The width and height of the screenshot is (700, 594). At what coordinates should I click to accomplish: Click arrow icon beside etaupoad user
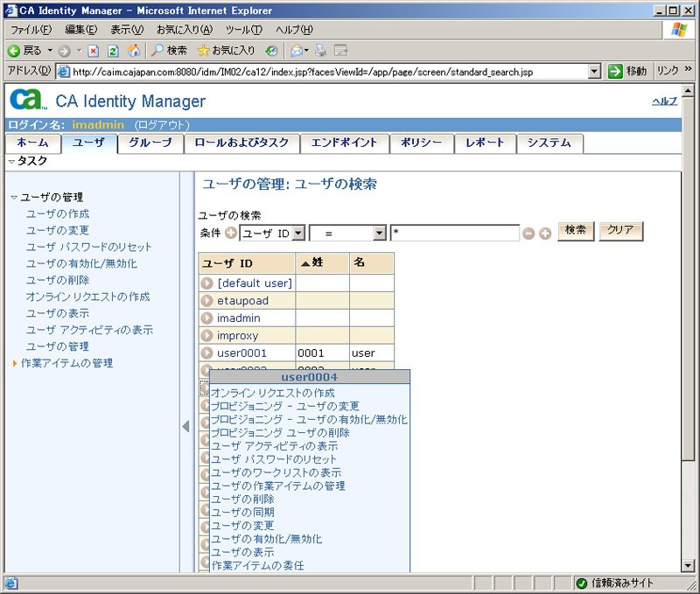pyautogui.click(x=206, y=301)
